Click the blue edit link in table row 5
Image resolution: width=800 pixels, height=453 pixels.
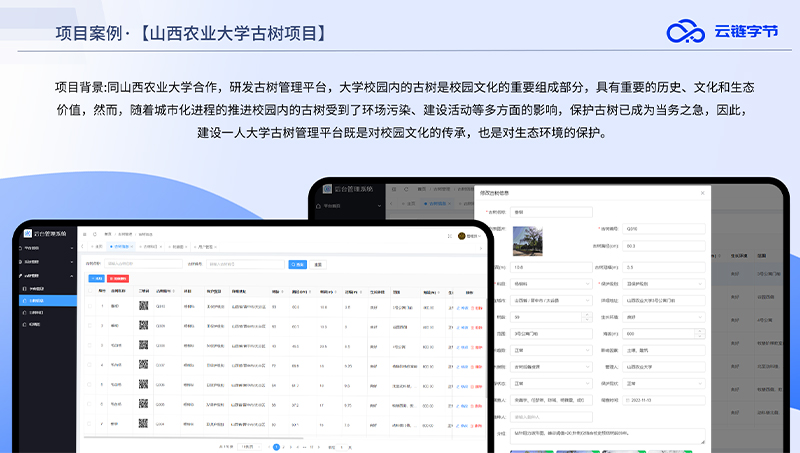coord(462,386)
